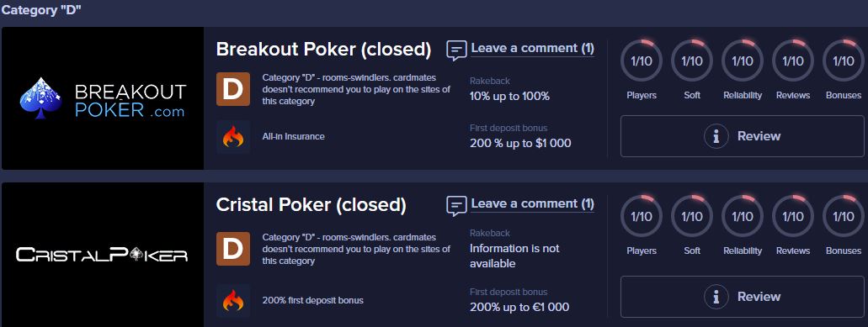The width and height of the screenshot is (868, 327).
Task: Open the Review button for Breakout Poker
Action: pyautogui.click(x=743, y=136)
